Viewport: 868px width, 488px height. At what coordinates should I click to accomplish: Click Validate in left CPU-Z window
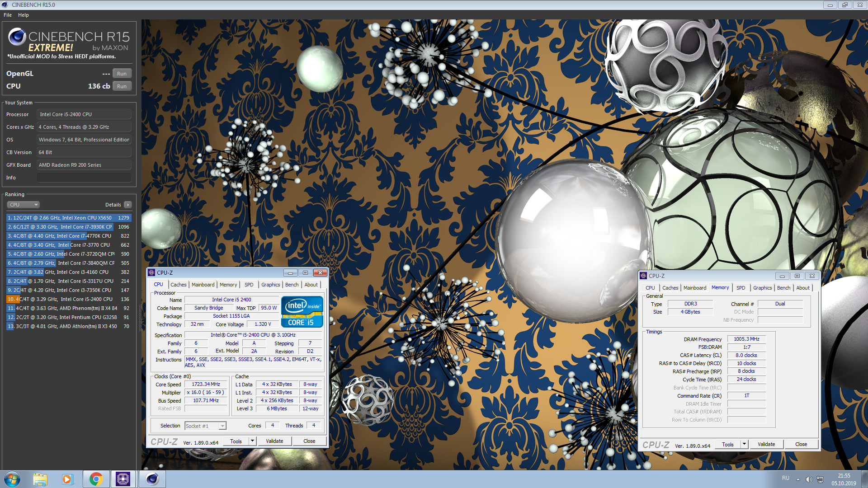274,441
